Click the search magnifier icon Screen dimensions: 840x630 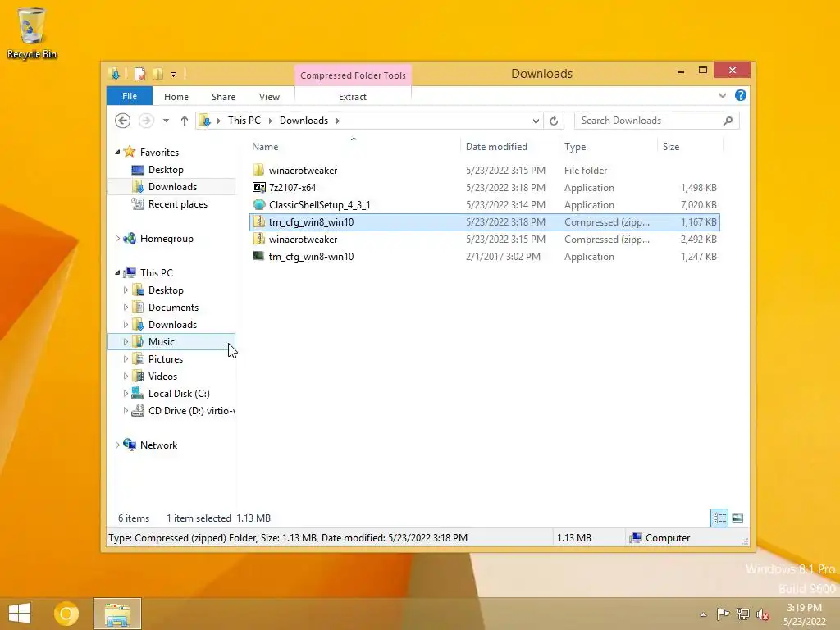click(728, 121)
